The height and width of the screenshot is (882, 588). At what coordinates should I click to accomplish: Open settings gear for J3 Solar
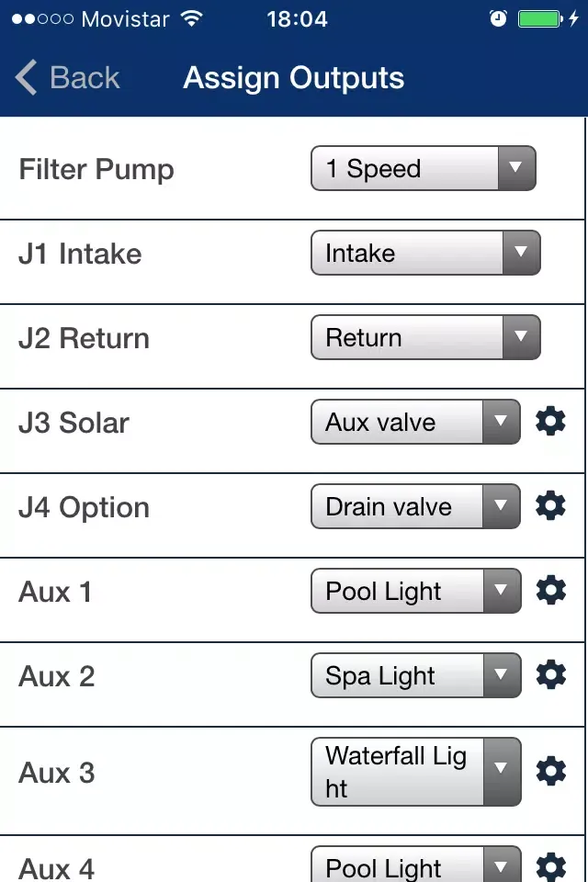pos(550,422)
